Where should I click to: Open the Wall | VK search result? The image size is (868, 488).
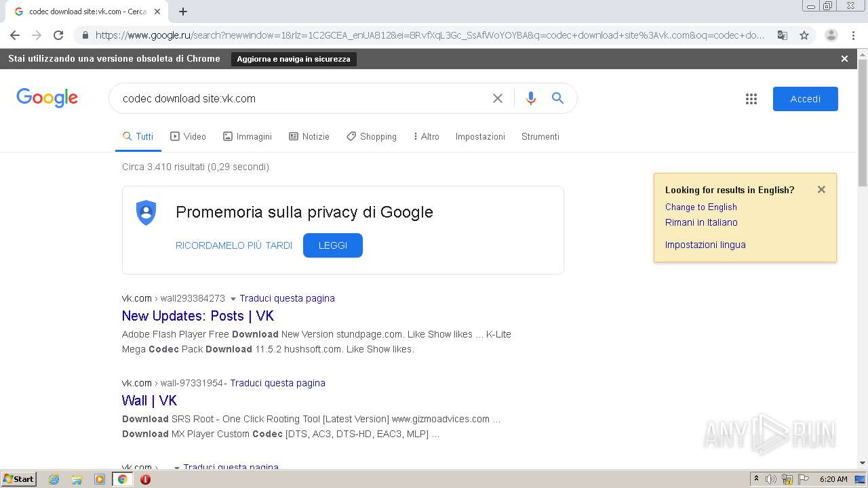149,401
